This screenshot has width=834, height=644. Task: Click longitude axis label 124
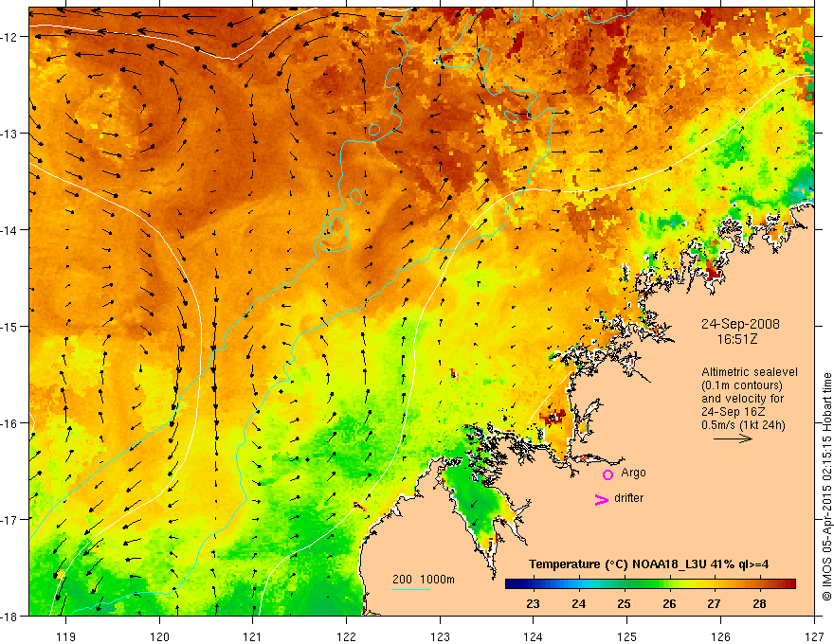(533, 636)
